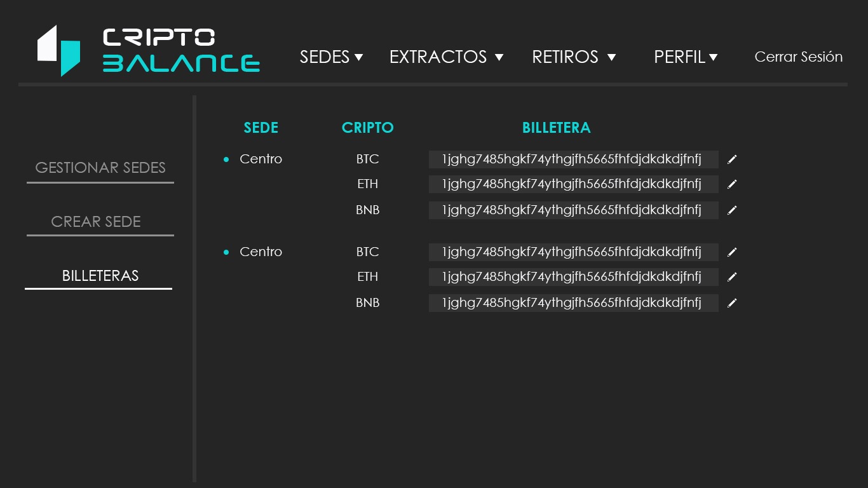Screen dimensions: 868x488
Task: Edit the second Centro BTC wallet
Action: tap(732, 252)
